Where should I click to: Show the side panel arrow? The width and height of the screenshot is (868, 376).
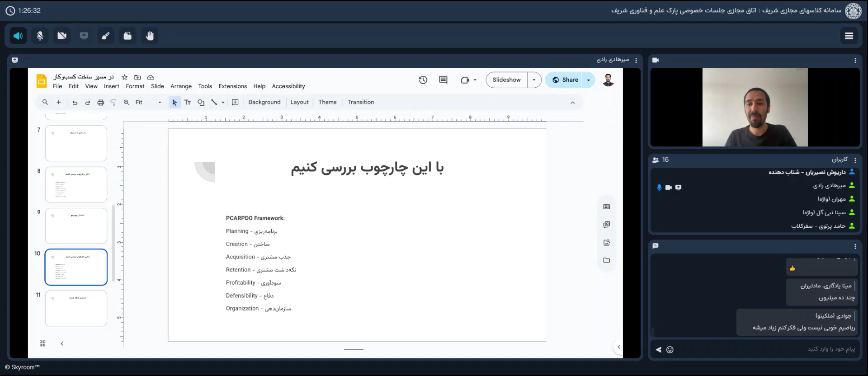tap(618, 347)
